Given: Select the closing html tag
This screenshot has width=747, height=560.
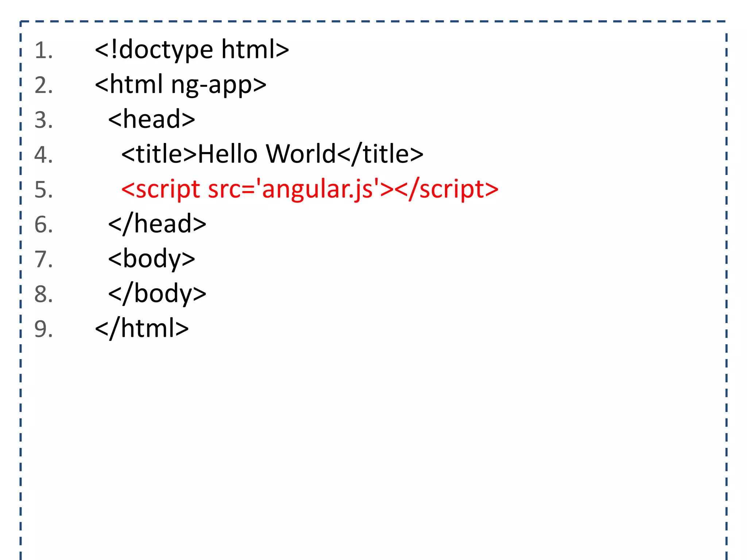Looking at the screenshot, I should point(142,328).
